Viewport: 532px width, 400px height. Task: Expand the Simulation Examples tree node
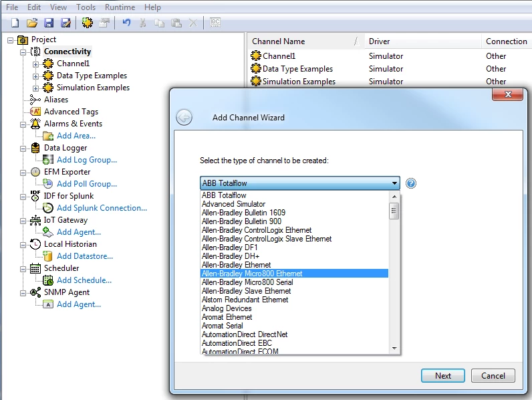[35, 88]
